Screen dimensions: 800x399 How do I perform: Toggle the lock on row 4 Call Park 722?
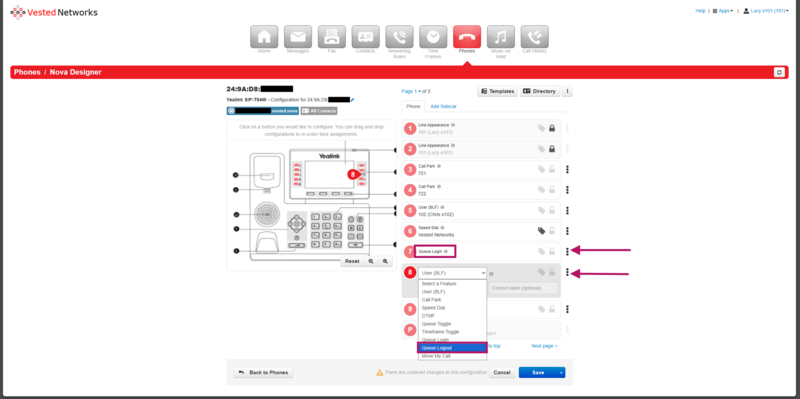[552, 190]
